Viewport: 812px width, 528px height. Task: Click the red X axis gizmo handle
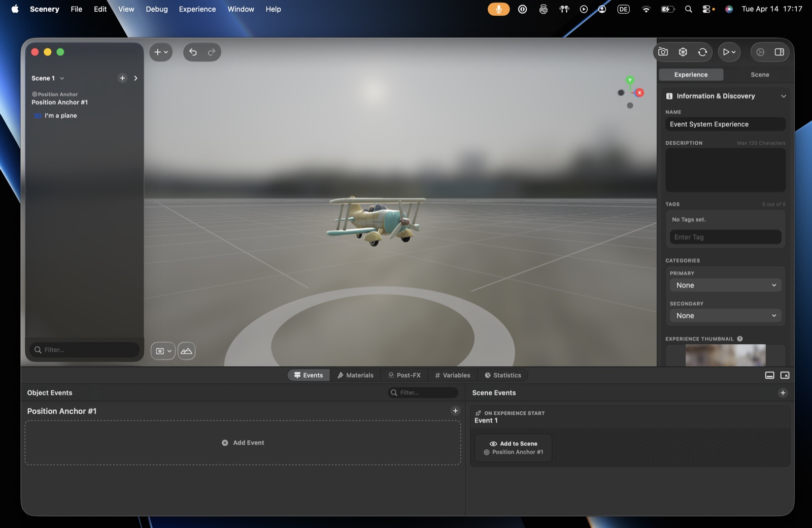[x=639, y=92]
